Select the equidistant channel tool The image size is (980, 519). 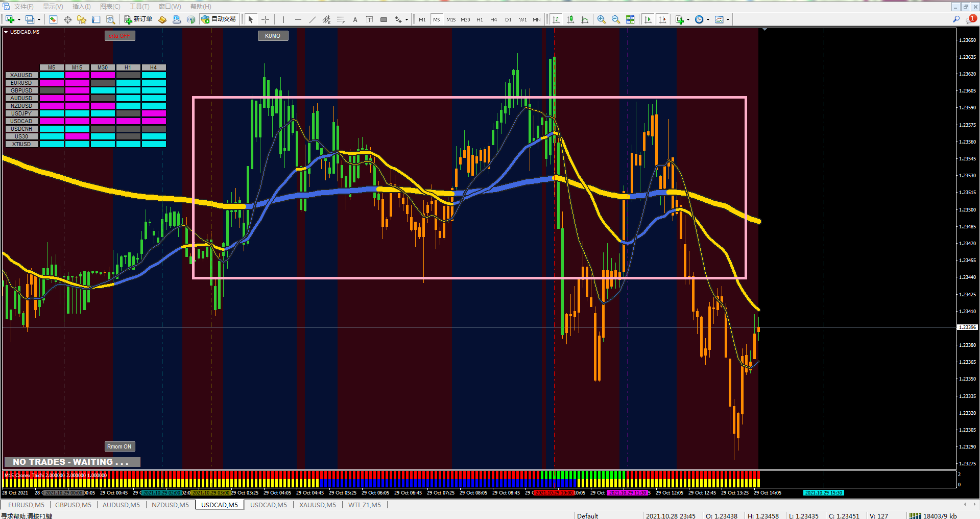tap(327, 19)
